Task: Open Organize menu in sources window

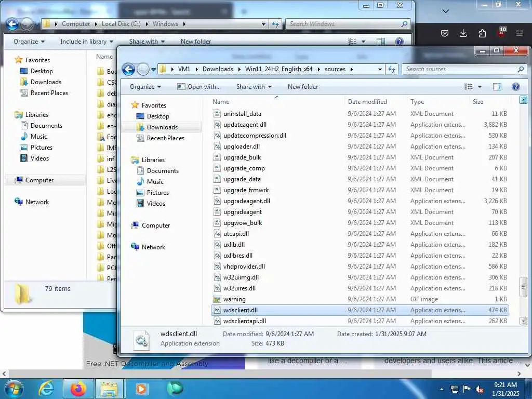Action: click(145, 87)
